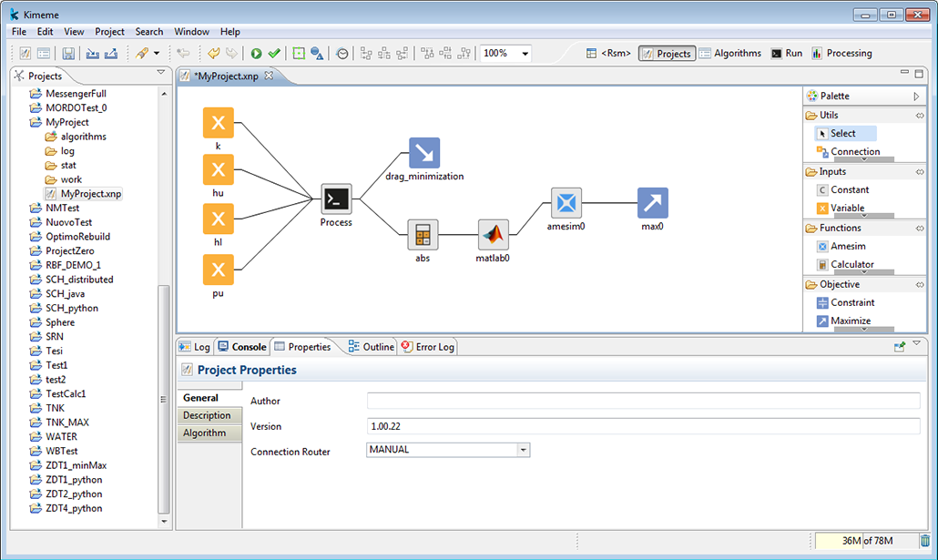Open the Project menu
Viewport: 938px width, 560px height.
tap(109, 32)
